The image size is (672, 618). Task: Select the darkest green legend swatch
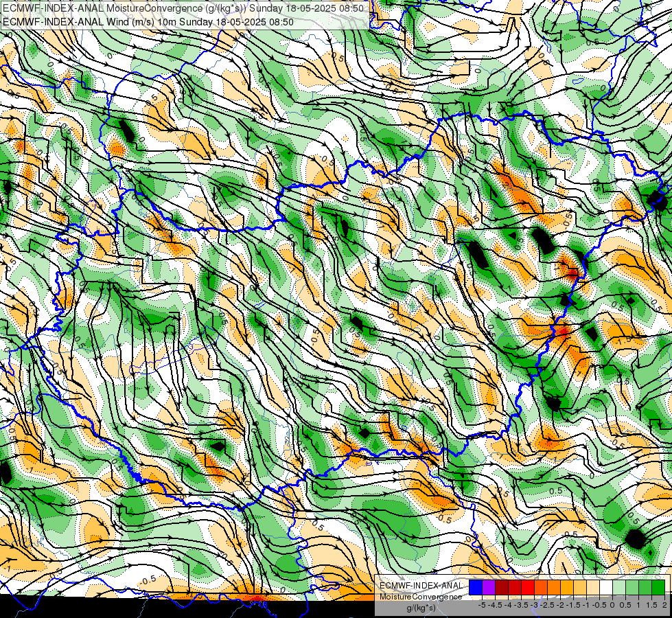click(658, 588)
